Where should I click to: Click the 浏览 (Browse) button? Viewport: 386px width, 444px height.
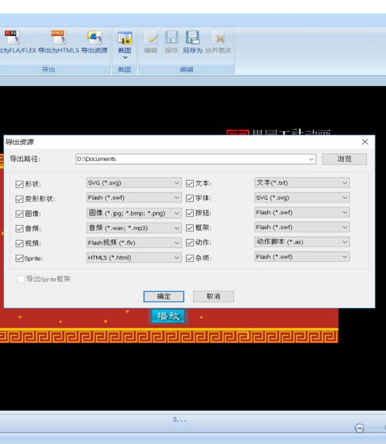344,159
